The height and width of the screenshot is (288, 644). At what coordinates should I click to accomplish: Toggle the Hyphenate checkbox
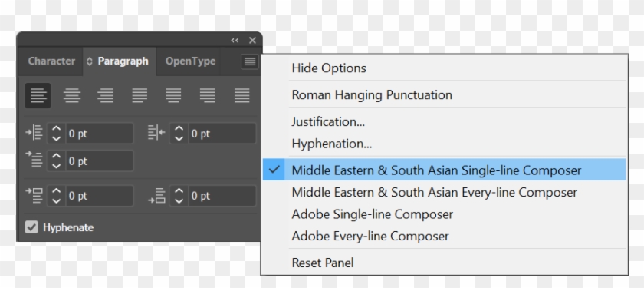[31, 227]
